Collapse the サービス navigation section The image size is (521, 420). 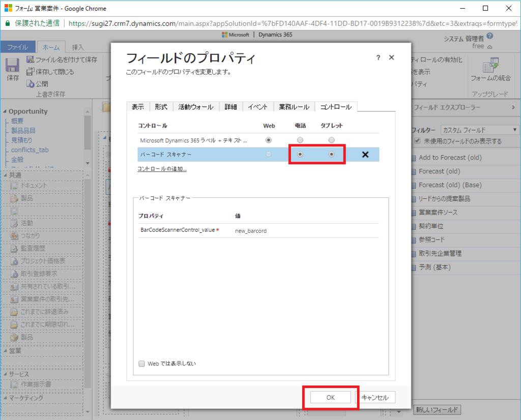click(5, 374)
